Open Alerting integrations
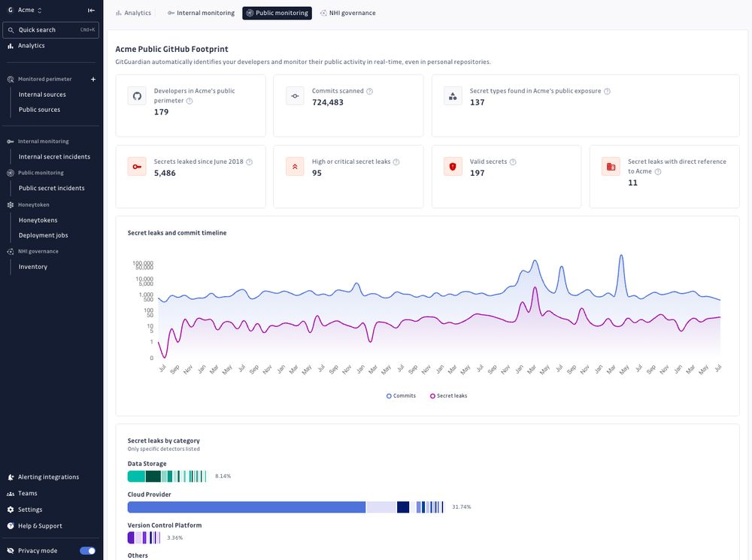This screenshot has height=560, width=752. click(48, 477)
